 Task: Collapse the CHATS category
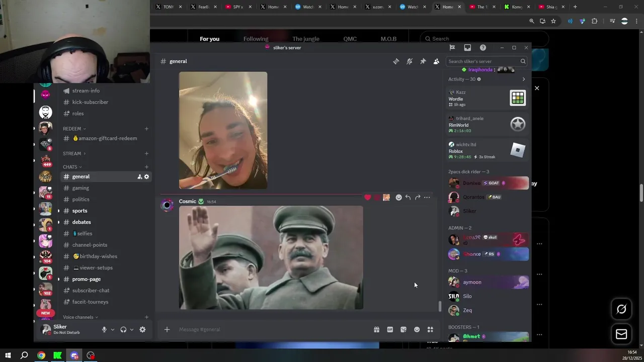[72, 167]
